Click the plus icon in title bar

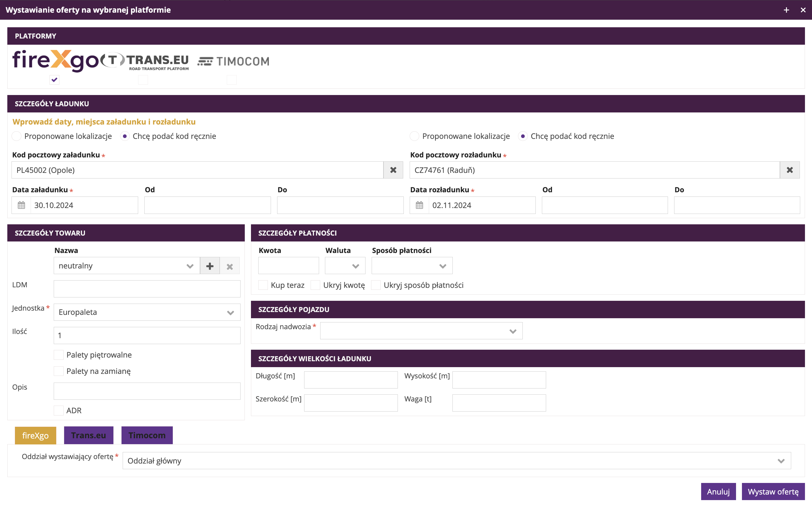click(x=787, y=10)
